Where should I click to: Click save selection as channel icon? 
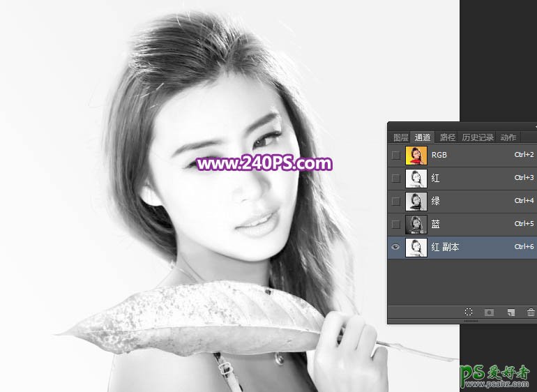click(x=489, y=313)
